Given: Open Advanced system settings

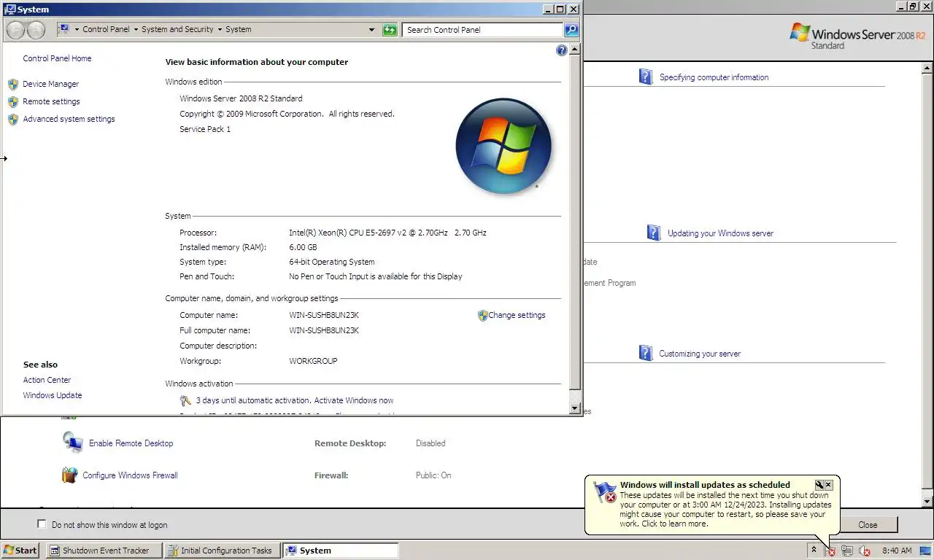Looking at the screenshot, I should pyautogui.click(x=69, y=119).
